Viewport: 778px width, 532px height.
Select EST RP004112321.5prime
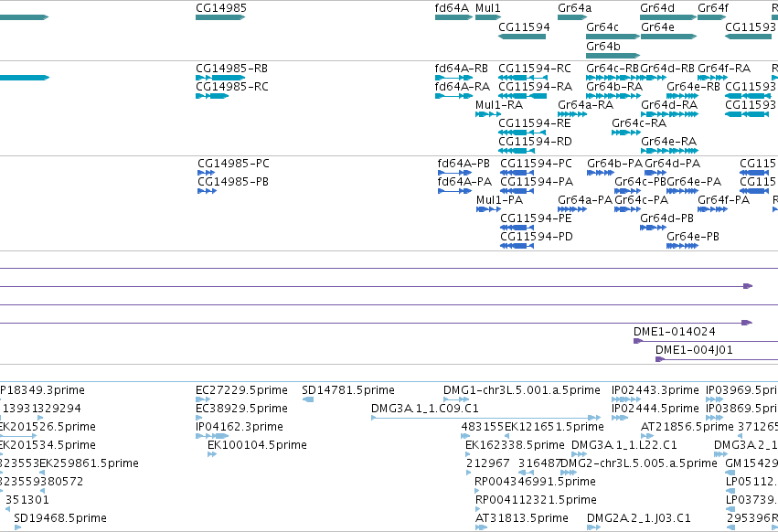point(536,501)
